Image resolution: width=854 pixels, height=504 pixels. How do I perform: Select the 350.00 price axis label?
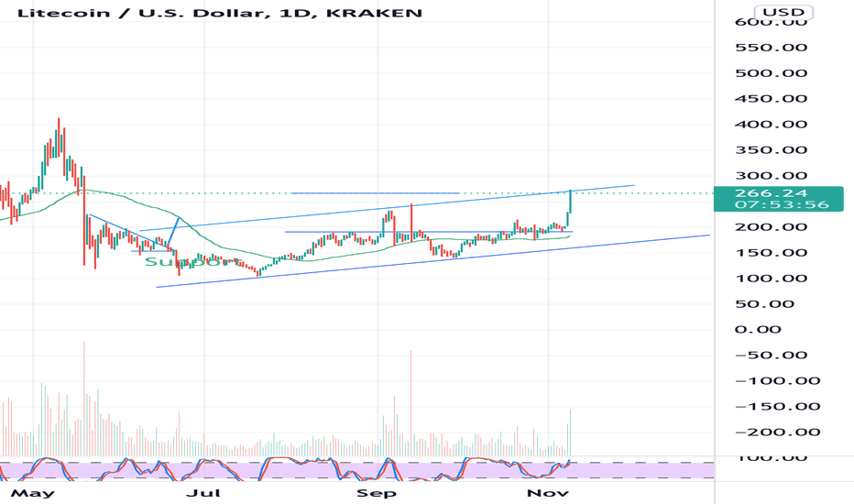pyautogui.click(x=771, y=150)
